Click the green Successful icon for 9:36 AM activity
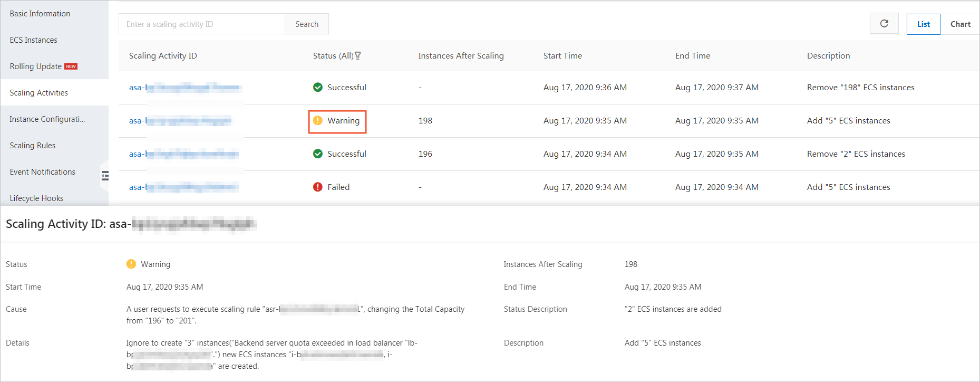Viewport: 980px width, 382px height. (x=318, y=88)
